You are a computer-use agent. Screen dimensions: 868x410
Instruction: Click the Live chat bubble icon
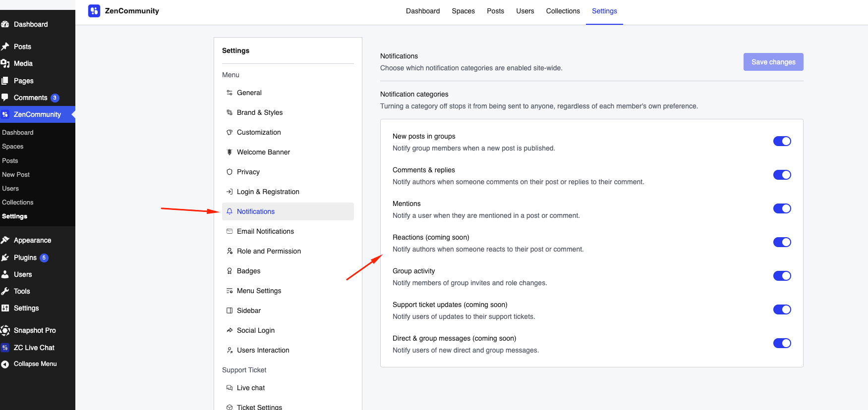point(230,388)
